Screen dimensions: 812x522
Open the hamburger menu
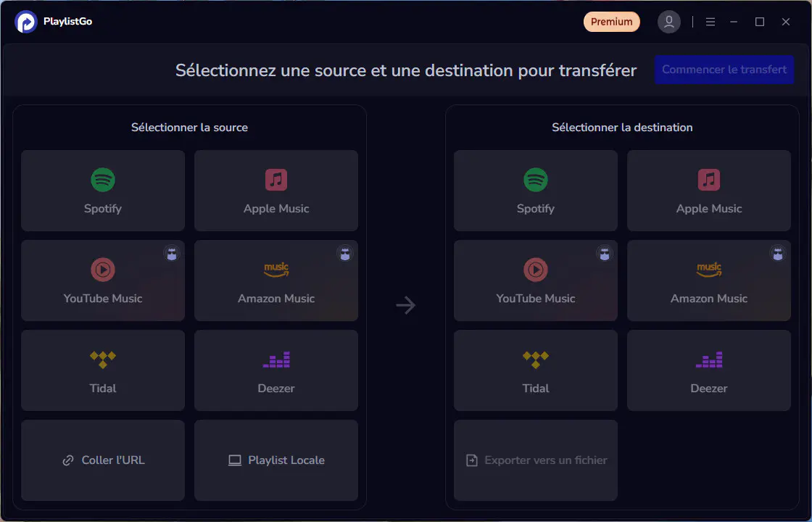click(x=710, y=22)
